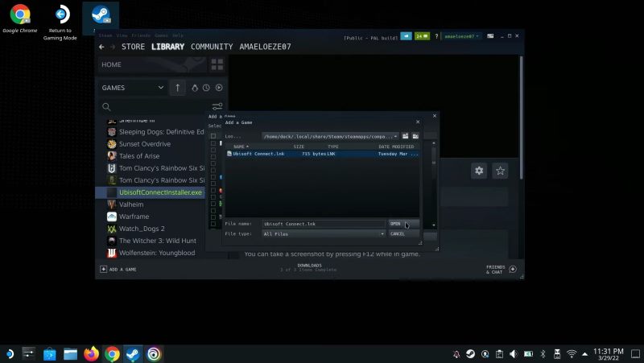Image resolution: width=644 pixels, height=363 pixels.
Task: Click the Friends & Chat plus icon
Action: (513, 270)
